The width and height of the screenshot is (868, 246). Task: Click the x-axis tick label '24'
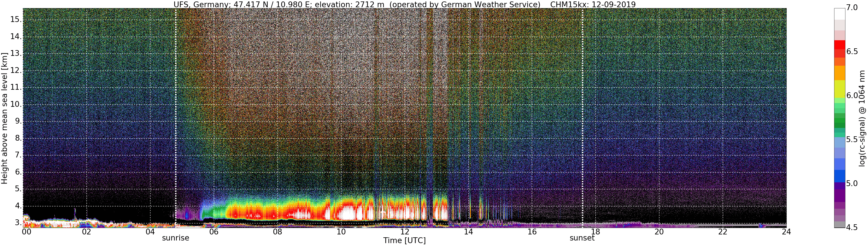tap(786, 232)
